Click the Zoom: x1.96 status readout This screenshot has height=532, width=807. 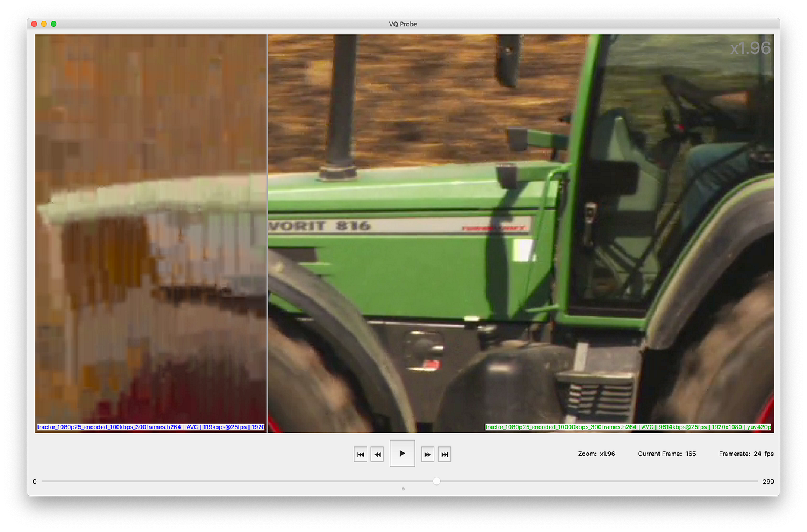(596, 453)
